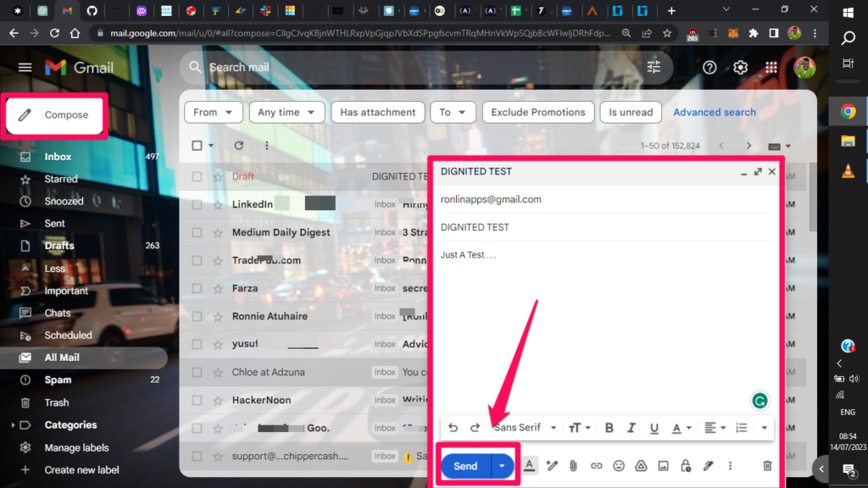Open the To filter dropdown
Image resolution: width=868 pixels, height=488 pixels.
[453, 113]
